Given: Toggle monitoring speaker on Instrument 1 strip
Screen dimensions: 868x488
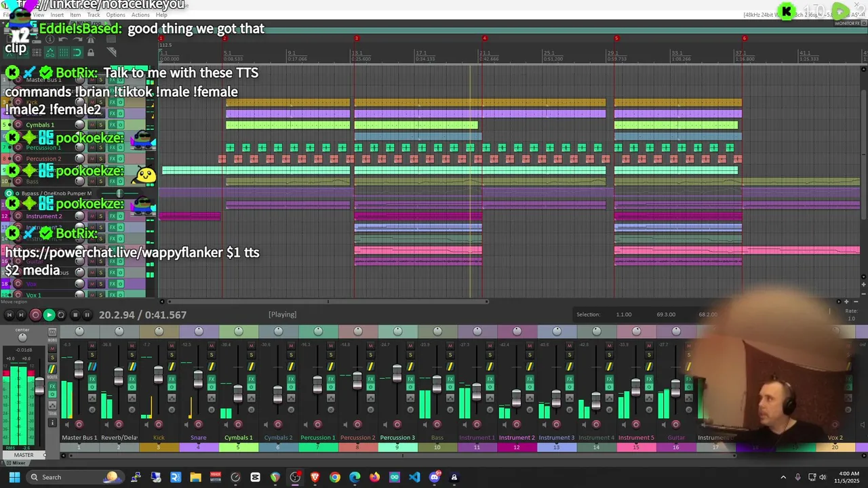Looking at the screenshot, I should [465, 425].
